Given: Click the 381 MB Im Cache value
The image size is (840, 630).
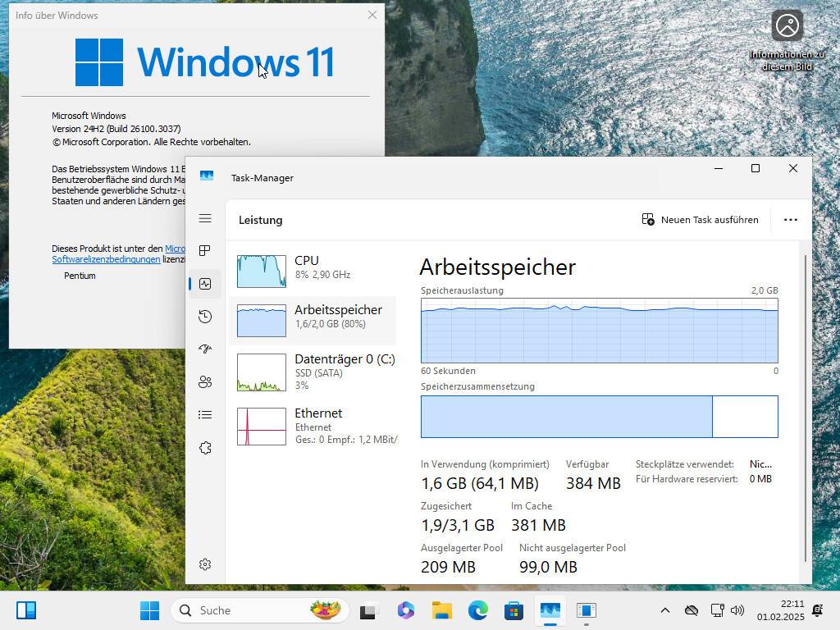Looking at the screenshot, I should [x=538, y=525].
